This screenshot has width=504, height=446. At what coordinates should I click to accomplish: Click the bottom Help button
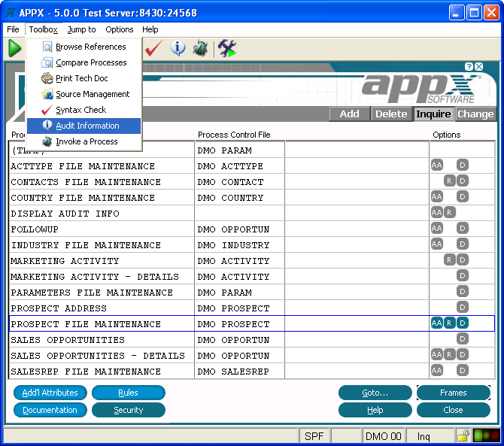[x=375, y=410]
